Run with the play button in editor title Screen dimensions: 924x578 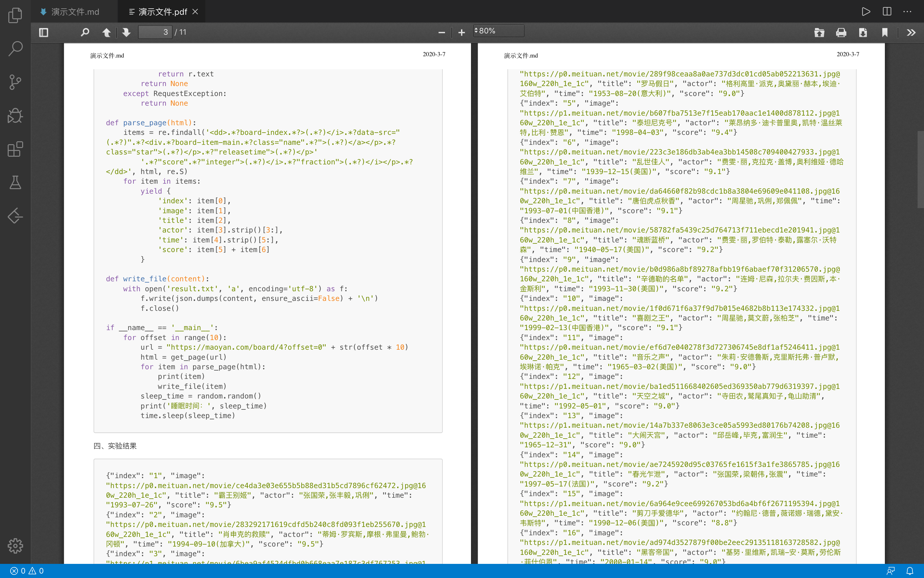click(866, 12)
